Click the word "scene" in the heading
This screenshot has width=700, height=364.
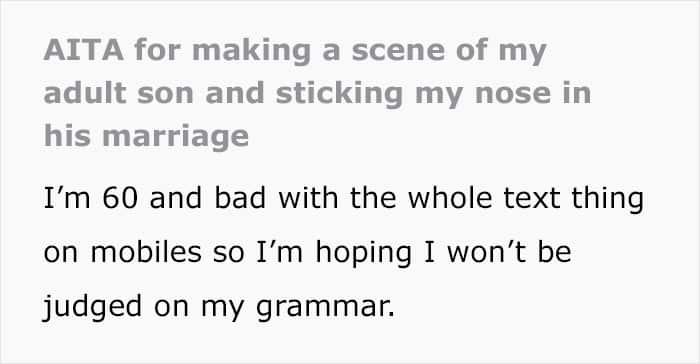pyautogui.click(x=398, y=50)
